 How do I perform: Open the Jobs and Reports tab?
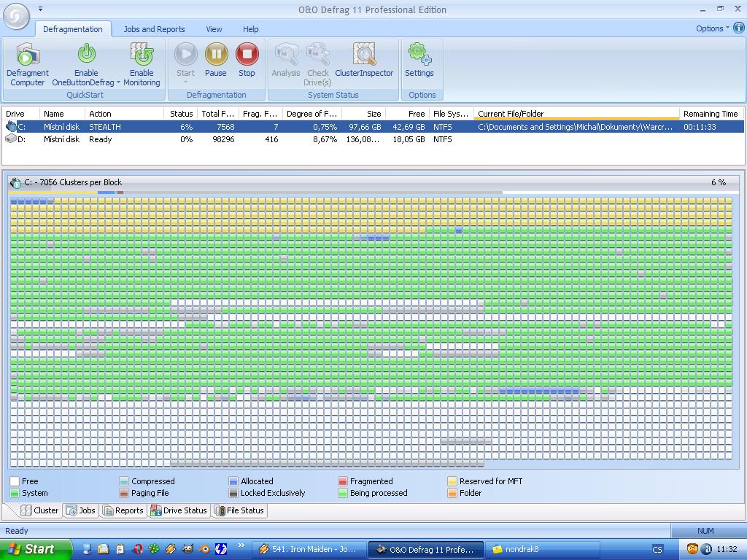(x=154, y=29)
